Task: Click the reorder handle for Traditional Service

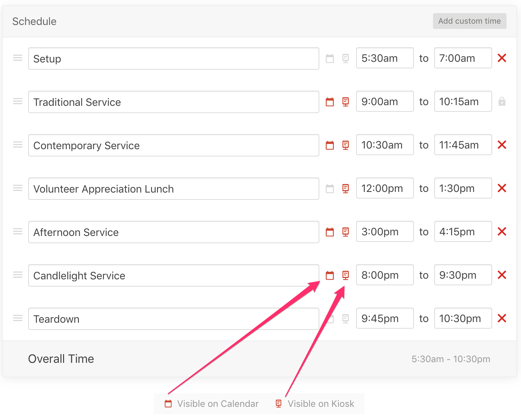Action: (x=18, y=101)
